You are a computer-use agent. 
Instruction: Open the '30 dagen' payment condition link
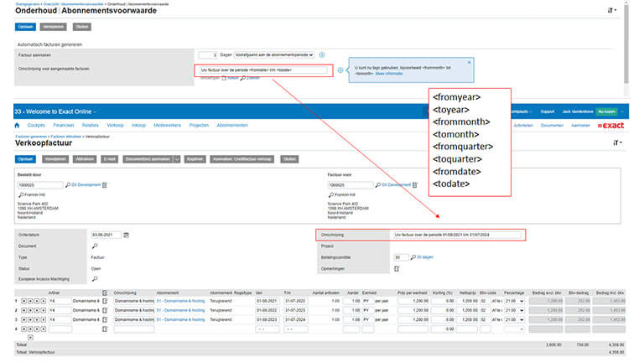[425, 257]
